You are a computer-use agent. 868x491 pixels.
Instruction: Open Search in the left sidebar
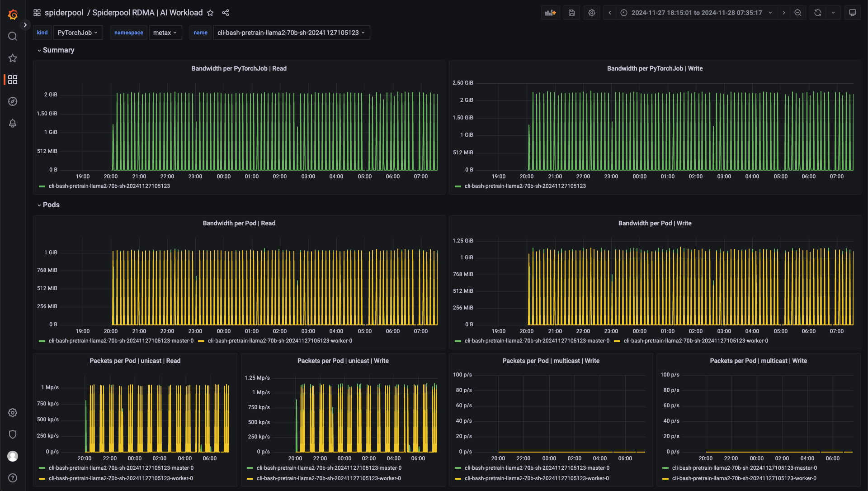point(12,36)
